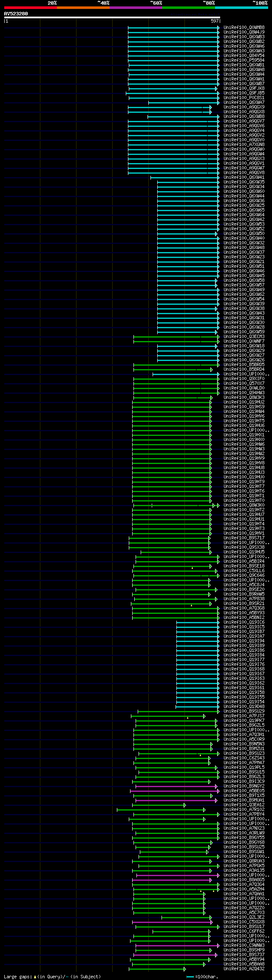272x980 pixels.
Task: Select the UniRef100_Q2L3E2 label
Action: pyautogui.click(x=244, y=917)
